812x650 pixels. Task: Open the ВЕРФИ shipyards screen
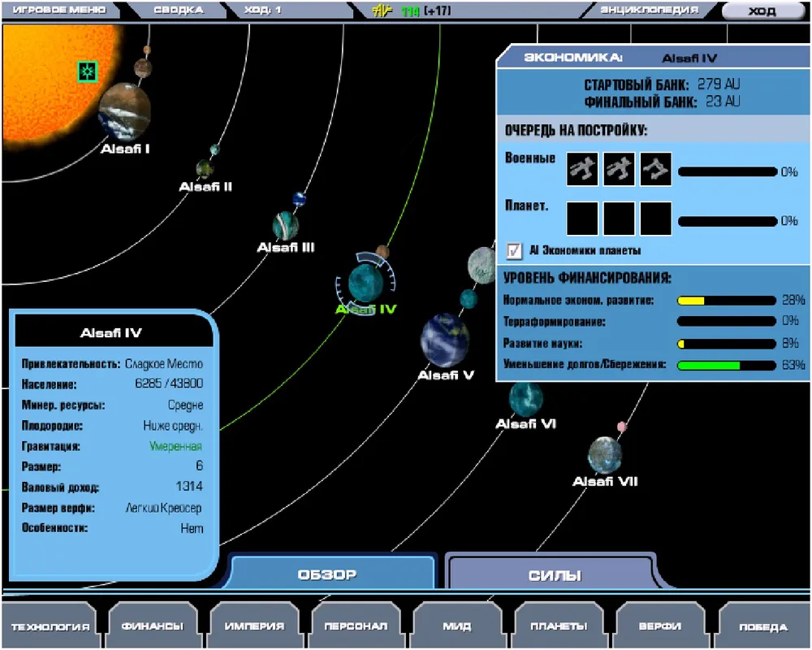coord(659,626)
